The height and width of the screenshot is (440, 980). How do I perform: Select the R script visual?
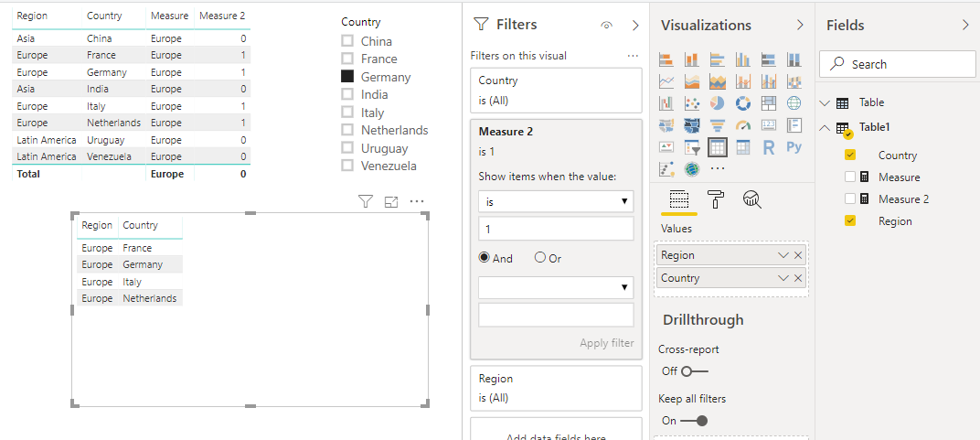[768, 147]
